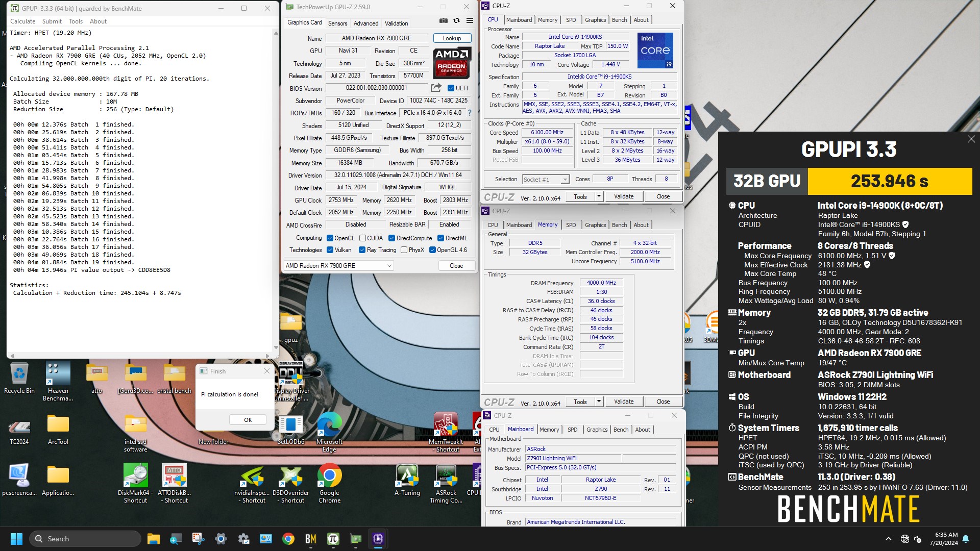Click the Tools button in CPU-Z CPU window
This screenshot has width=980, height=551.
coord(580,196)
